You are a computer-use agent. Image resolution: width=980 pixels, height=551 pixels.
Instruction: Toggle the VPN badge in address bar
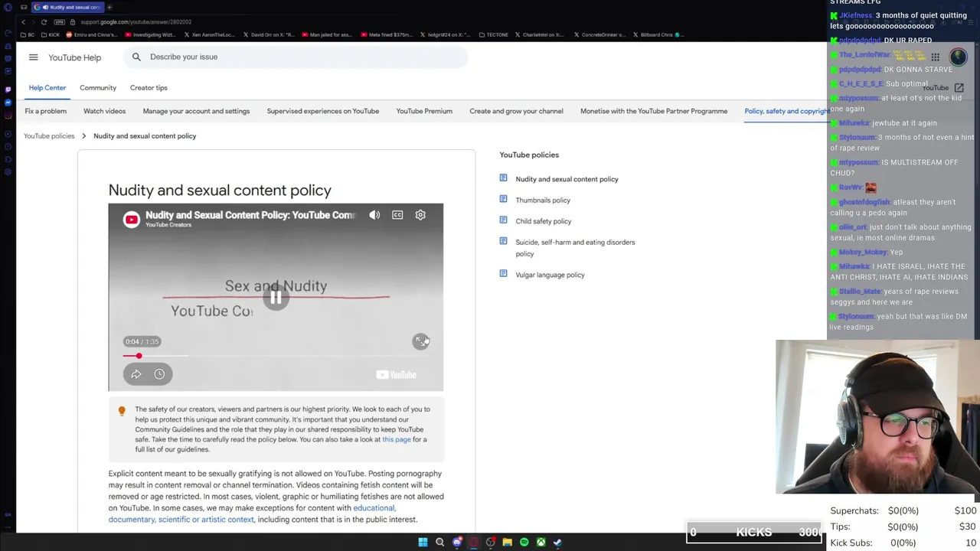pyautogui.click(x=59, y=22)
